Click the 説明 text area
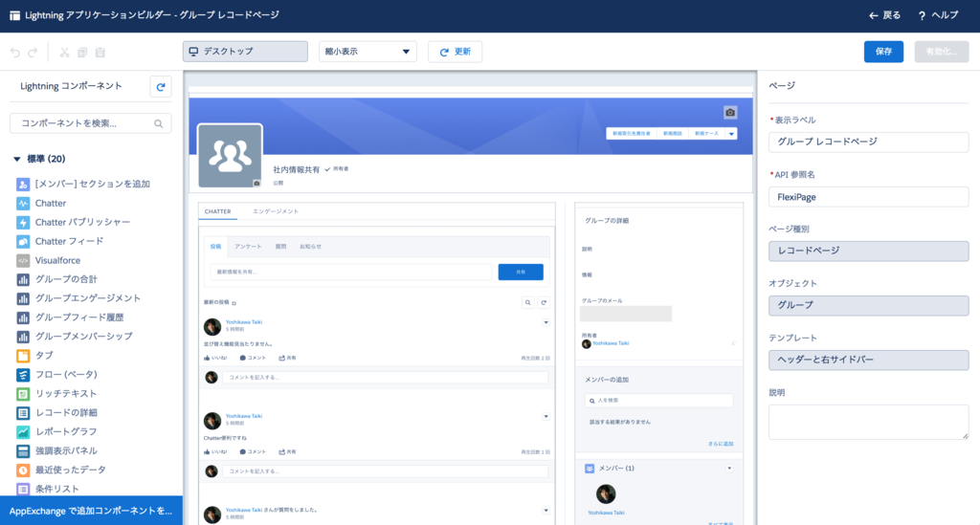This screenshot has height=525, width=980. tap(869, 422)
